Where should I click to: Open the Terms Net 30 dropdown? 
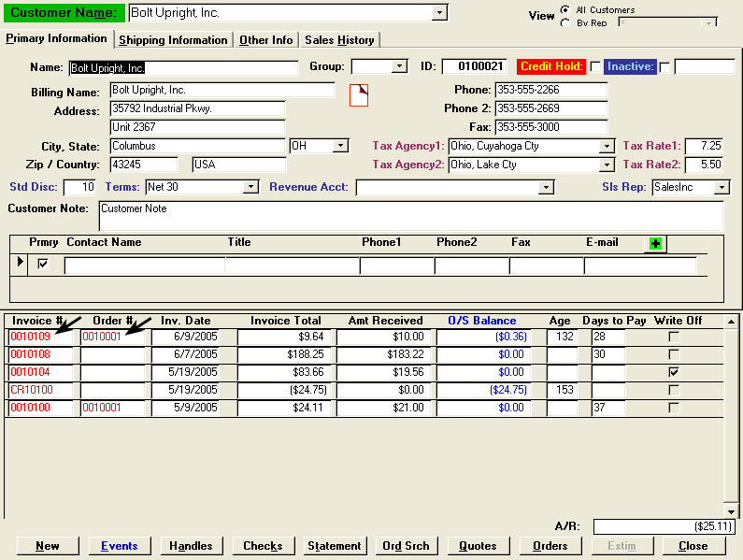click(250, 187)
